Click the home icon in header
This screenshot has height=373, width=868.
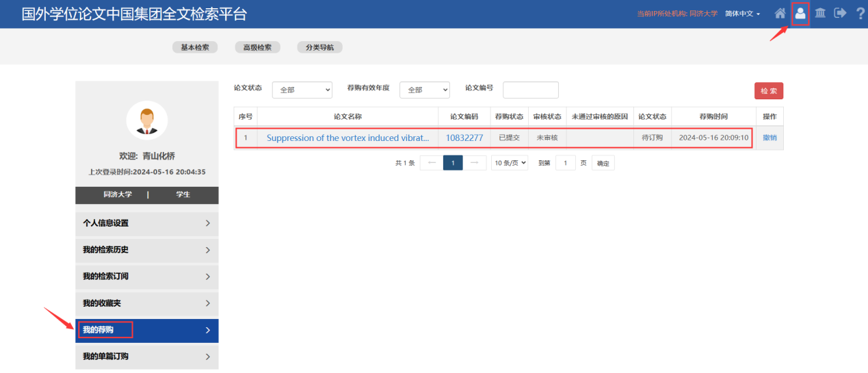pyautogui.click(x=780, y=13)
